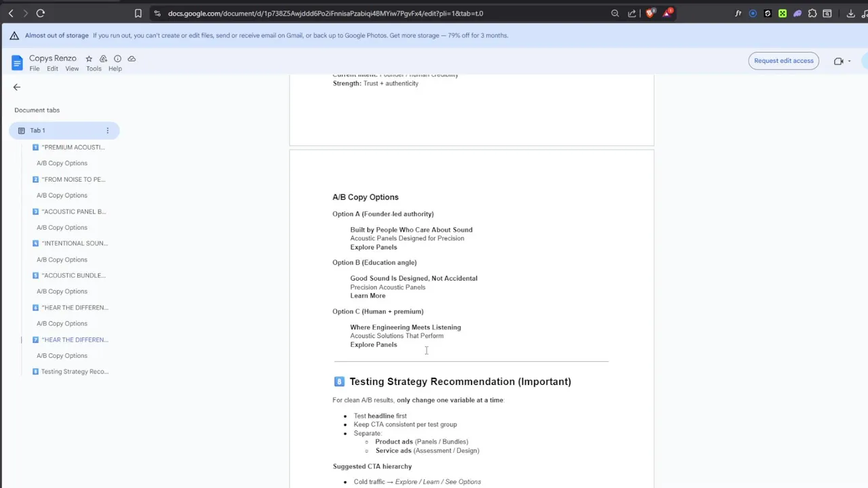Viewport: 868px width, 488px height.
Task: Click 'Option A (Founder-led authority)' text
Action: click(x=383, y=214)
